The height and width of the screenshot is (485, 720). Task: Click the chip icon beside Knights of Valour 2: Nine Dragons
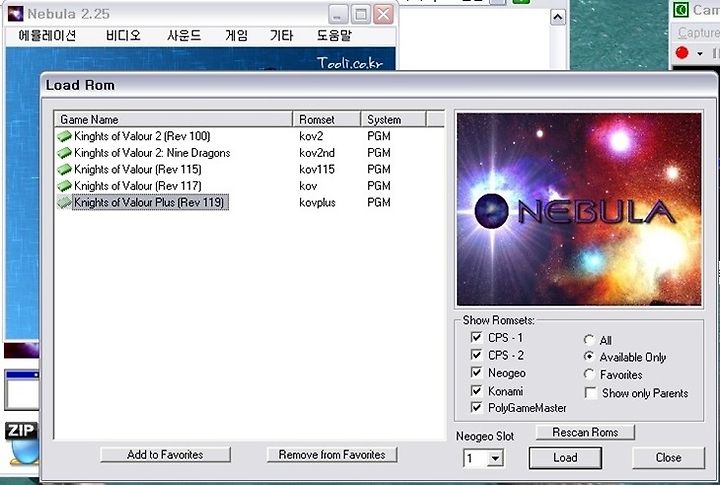pos(64,152)
